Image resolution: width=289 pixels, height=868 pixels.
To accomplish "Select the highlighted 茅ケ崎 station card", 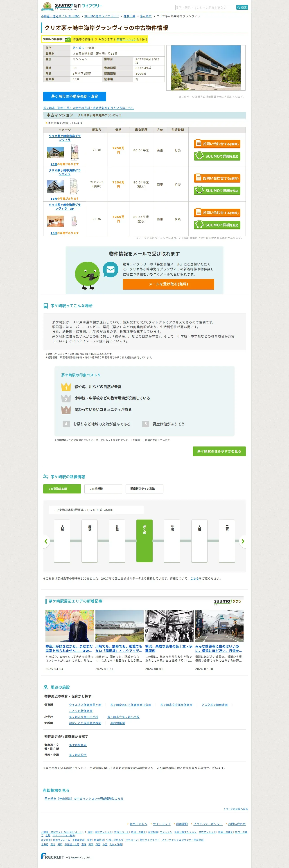I will [144, 541].
